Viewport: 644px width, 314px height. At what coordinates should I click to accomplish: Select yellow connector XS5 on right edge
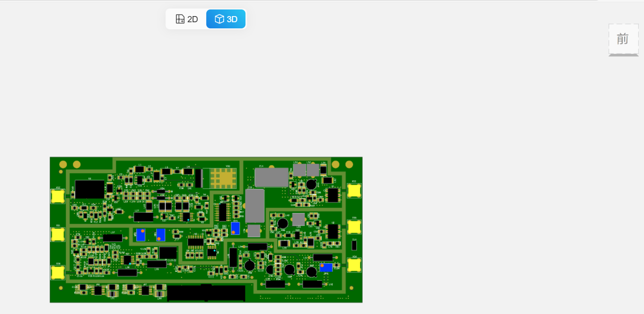(x=354, y=227)
